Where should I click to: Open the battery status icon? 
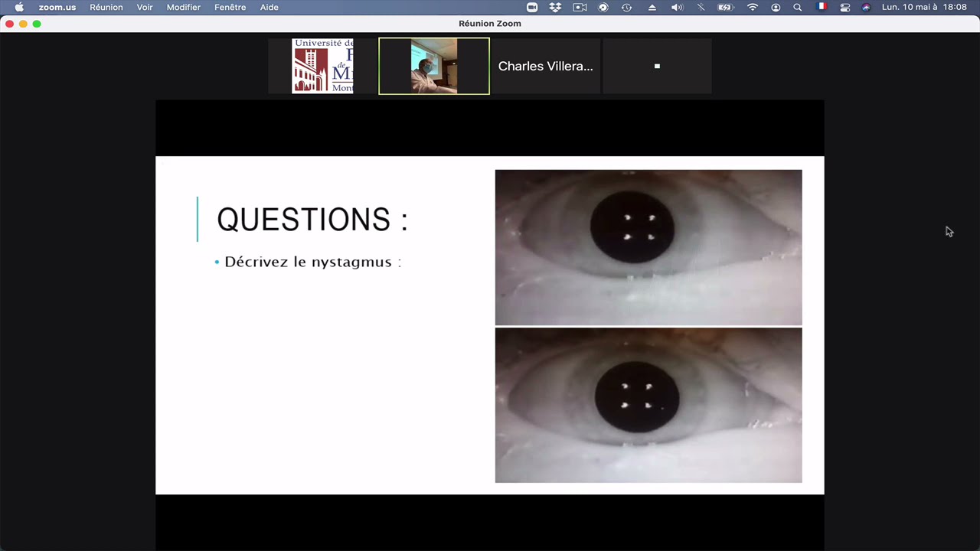click(x=725, y=7)
